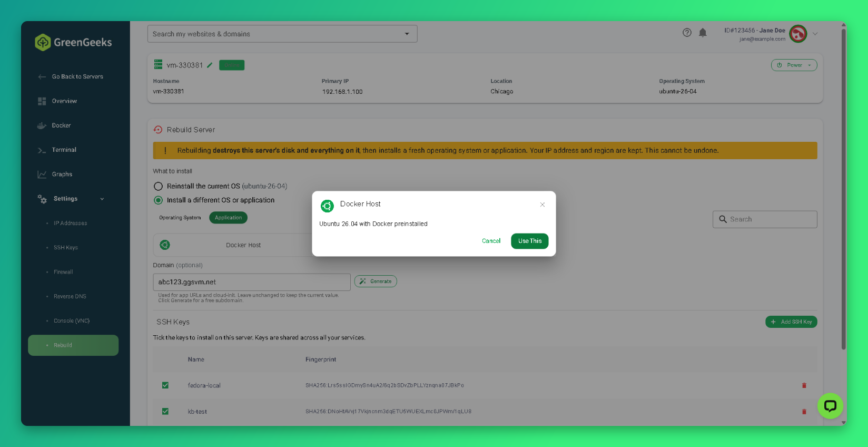
Task: Close the Docker Host dialog with X
Action: click(x=542, y=205)
